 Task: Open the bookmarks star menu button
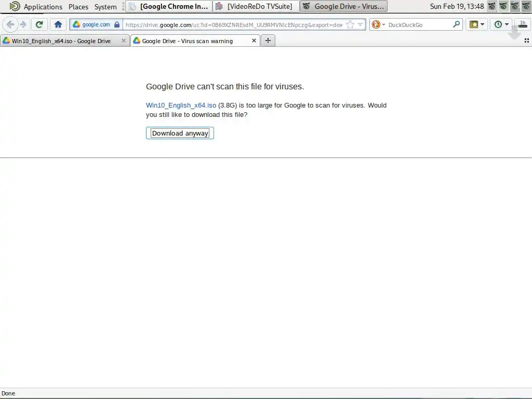tap(474, 24)
